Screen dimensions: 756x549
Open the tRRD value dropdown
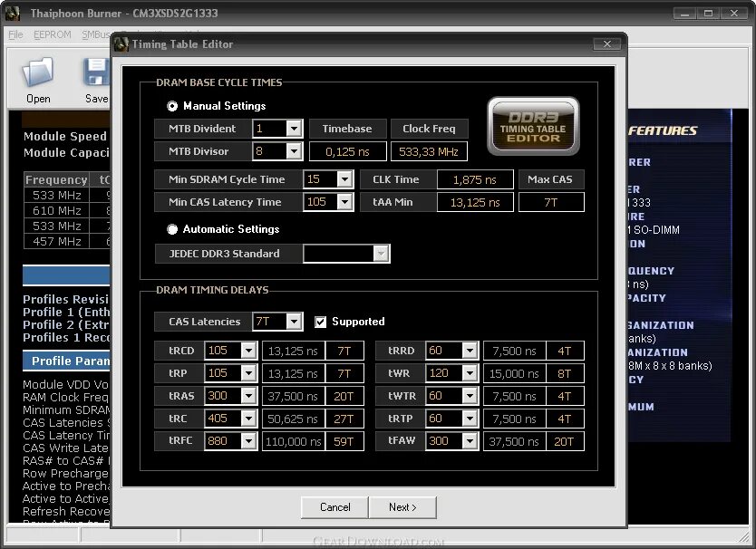[x=470, y=351]
